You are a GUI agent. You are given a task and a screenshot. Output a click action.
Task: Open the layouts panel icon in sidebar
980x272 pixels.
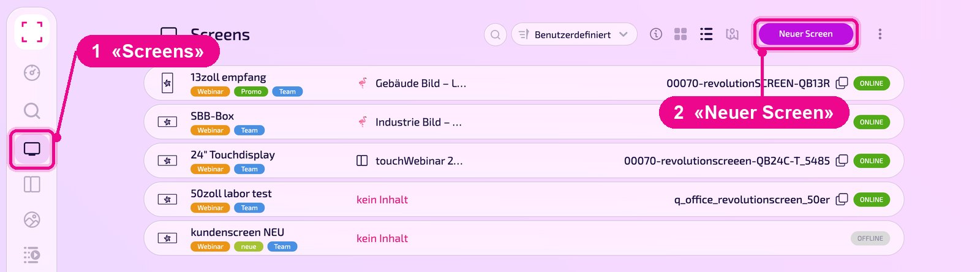click(32, 184)
